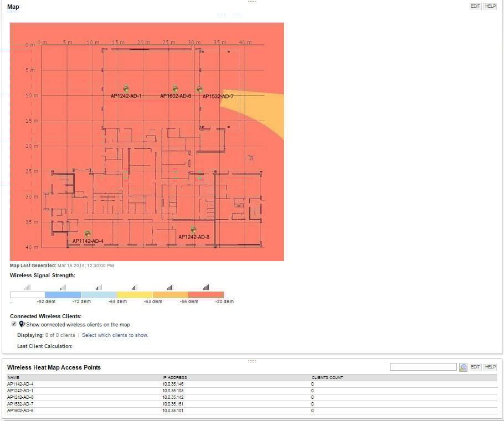Focus the access points search field

pyautogui.click(x=423, y=367)
